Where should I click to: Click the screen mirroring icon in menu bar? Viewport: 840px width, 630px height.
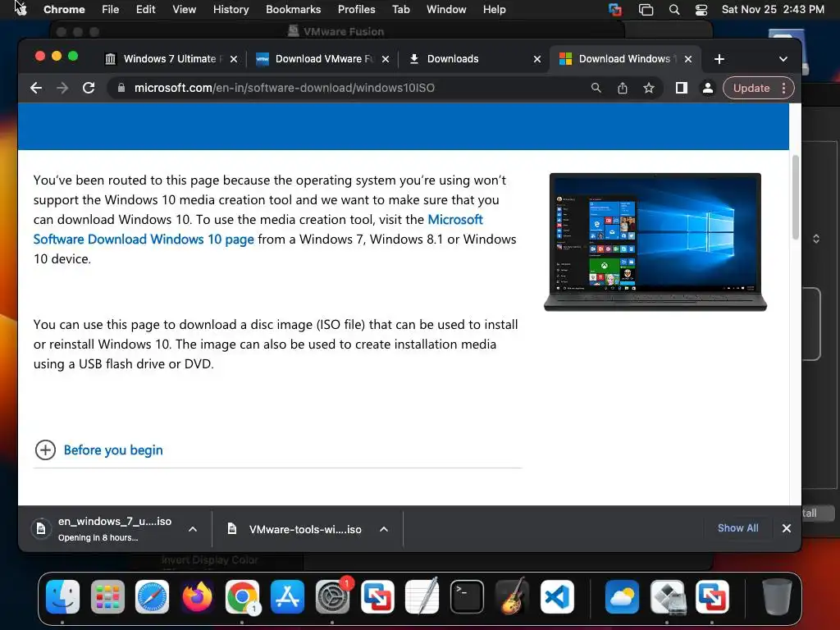(646, 10)
